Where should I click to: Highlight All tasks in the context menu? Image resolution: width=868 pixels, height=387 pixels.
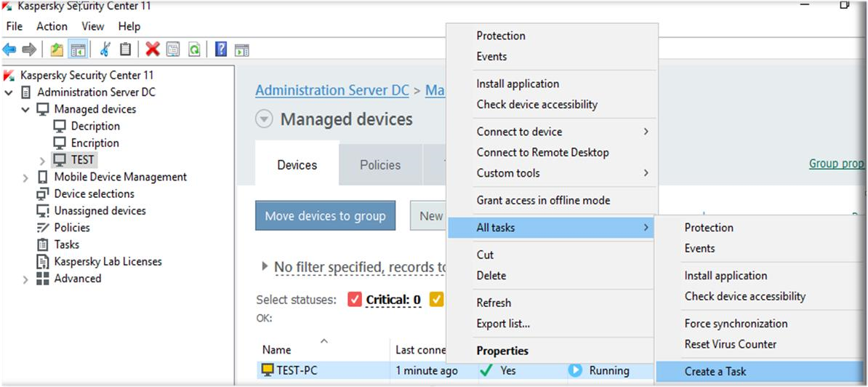tap(551, 228)
